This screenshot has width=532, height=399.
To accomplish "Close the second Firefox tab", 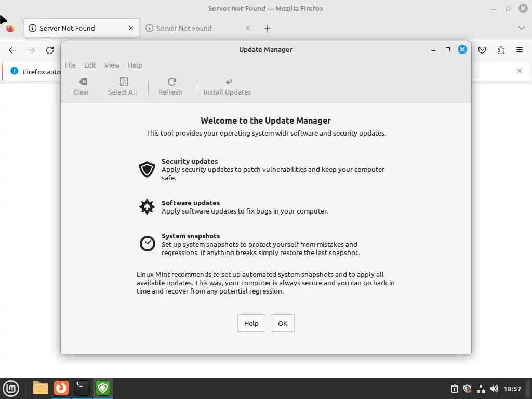I will click(248, 28).
